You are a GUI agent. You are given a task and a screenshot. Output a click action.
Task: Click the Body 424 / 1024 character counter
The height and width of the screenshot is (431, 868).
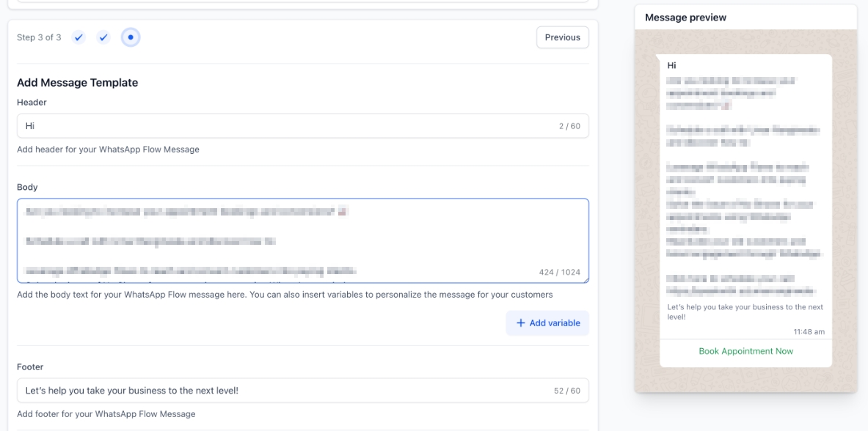(559, 272)
